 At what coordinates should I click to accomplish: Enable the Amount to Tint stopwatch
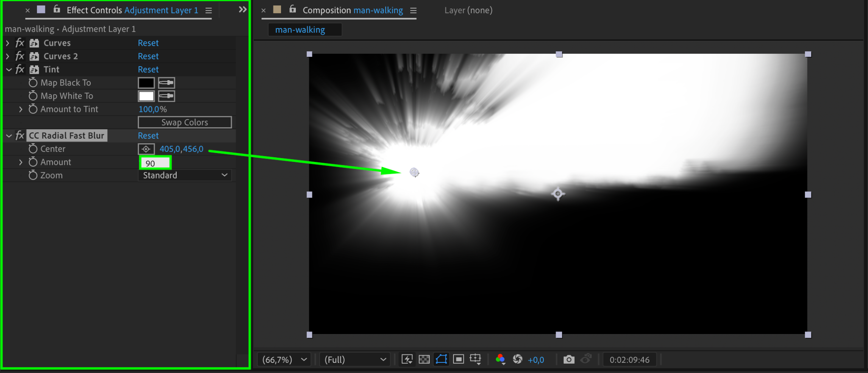click(x=33, y=109)
